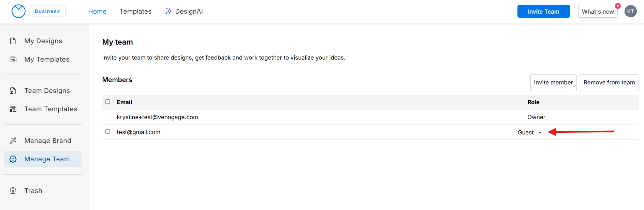644x210 pixels.
Task: Click the My Designs document icon
Action: tap(13, 41)
